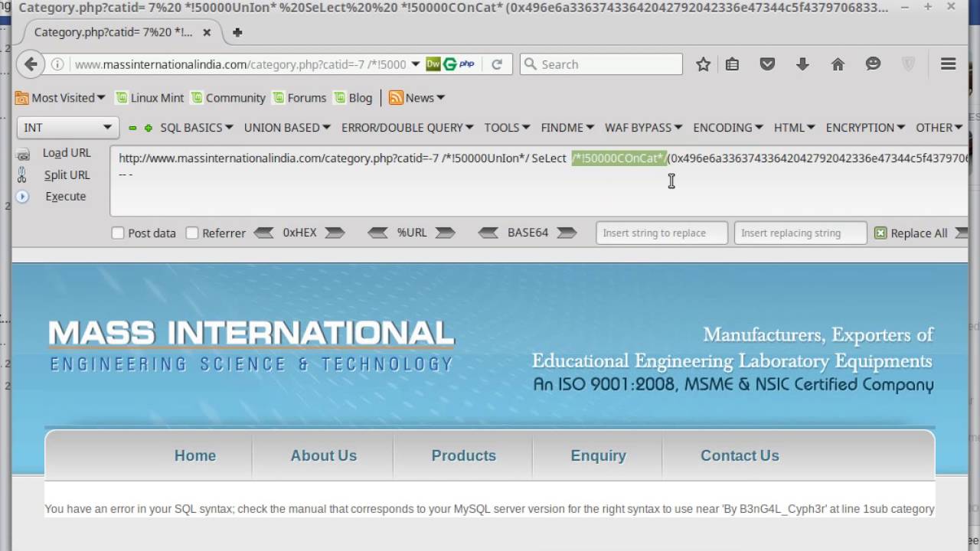Click the HackBar green plus icon
Screen dimensions: 980x551
click(x=149, y=128)
